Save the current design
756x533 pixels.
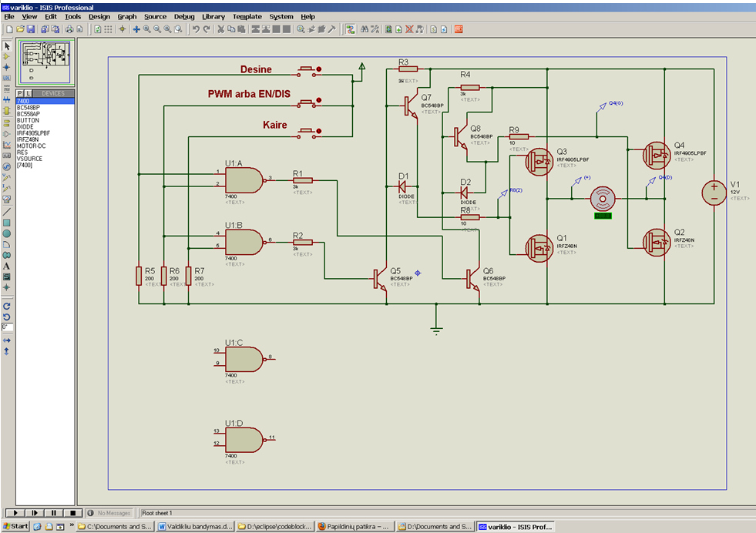coord(31,29)
